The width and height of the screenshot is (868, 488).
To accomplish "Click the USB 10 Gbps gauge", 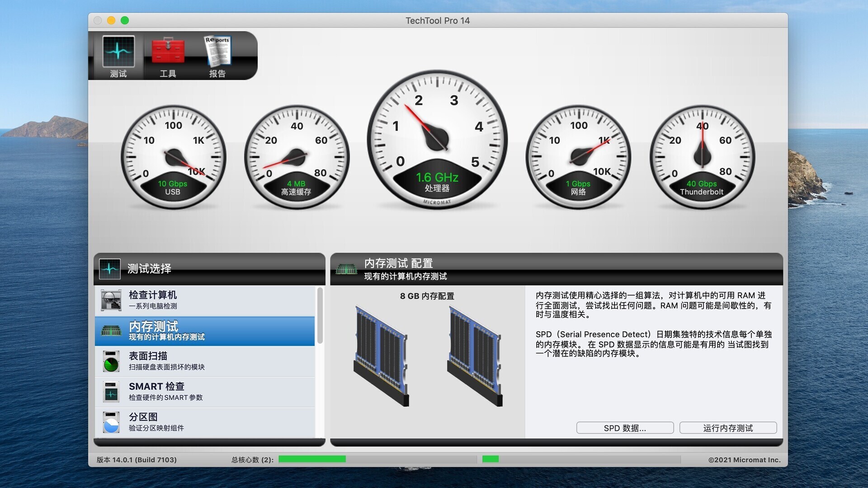I will (x=173, y=157).
